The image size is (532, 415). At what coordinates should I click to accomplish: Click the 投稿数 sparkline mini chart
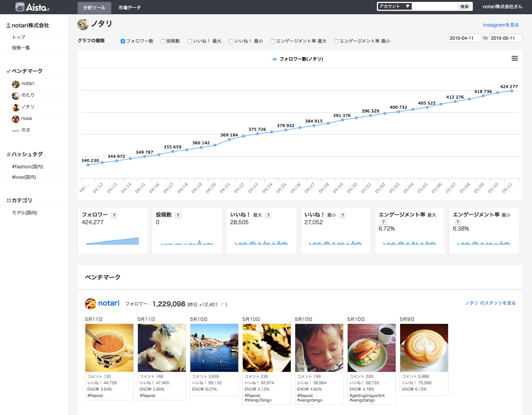[187, 242]
